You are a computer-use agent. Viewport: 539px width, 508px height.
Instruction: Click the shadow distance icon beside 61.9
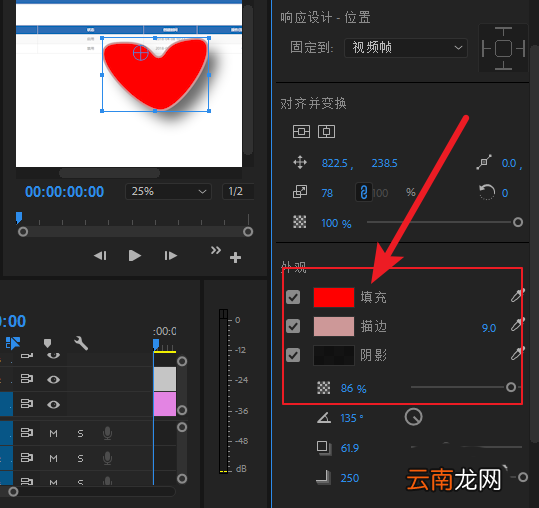click(x=324, y=448)
